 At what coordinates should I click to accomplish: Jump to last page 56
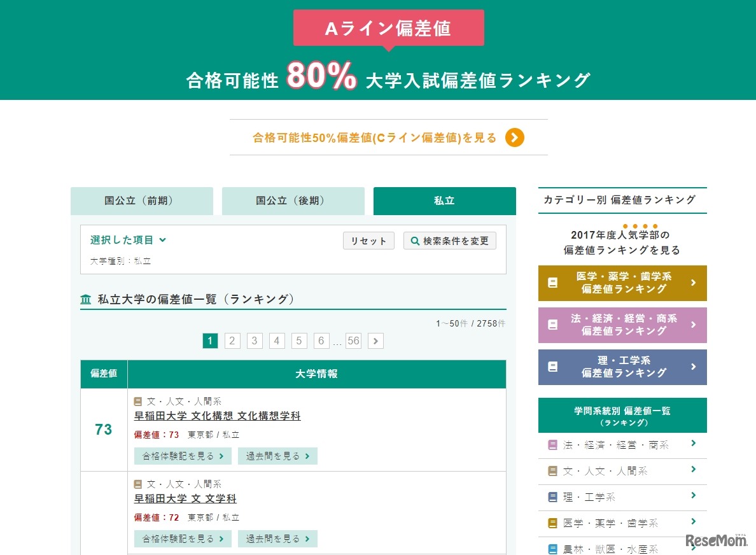pos(353,341)
